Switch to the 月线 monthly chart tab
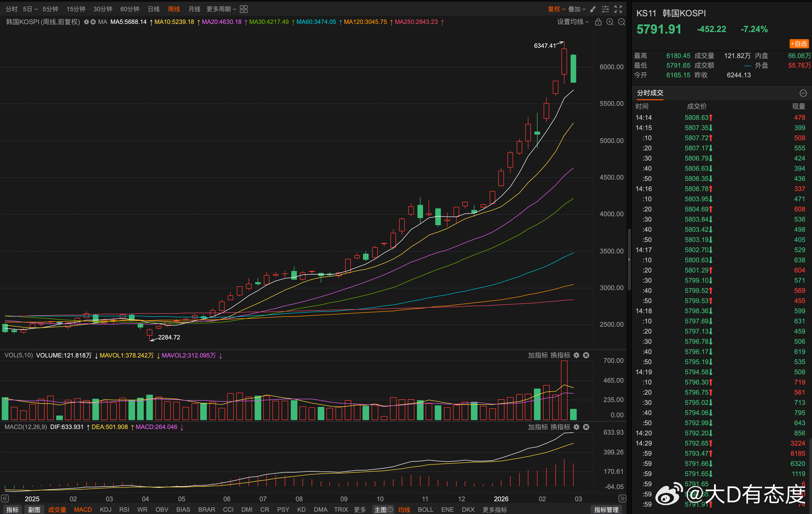 pyautogui.click(x=194, y=9)
